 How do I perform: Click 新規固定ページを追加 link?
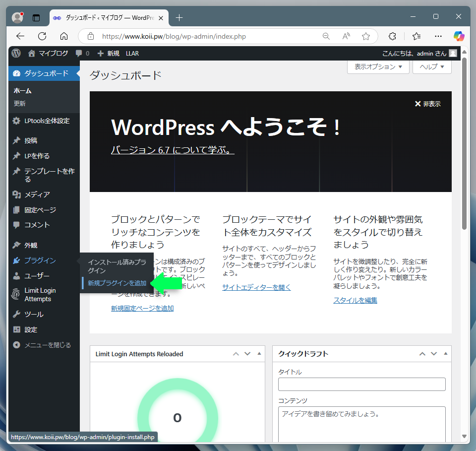tap(142, 308)
